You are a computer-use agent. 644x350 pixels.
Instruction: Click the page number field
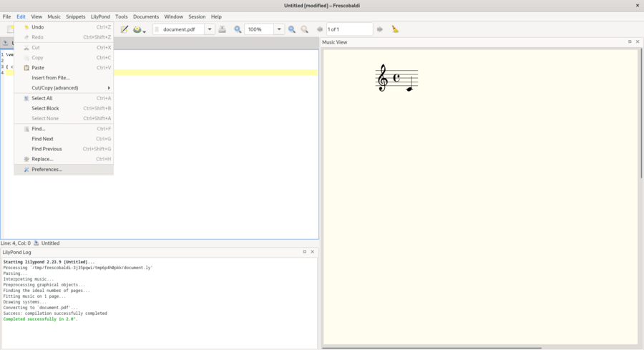coord(349,29)
